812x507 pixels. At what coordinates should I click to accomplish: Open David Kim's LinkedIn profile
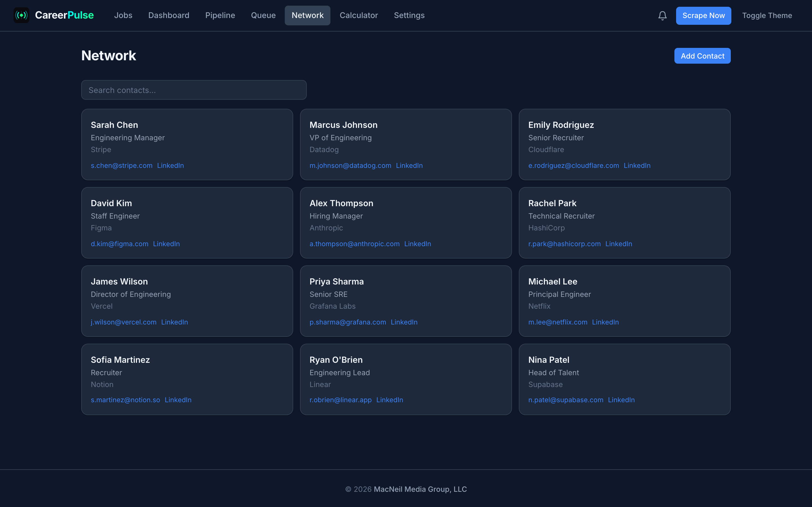click(x=166, y=244)
